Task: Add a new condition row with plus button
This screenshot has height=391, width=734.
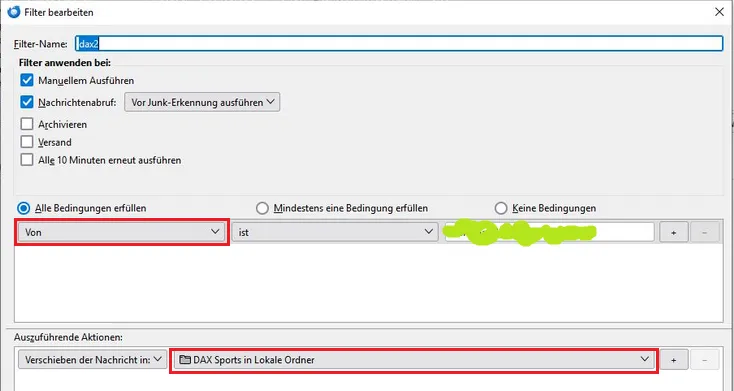Action: [674, 232]
